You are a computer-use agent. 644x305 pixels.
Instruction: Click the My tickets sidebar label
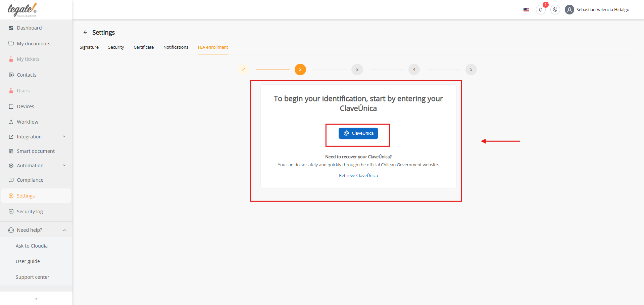coord(28,59)
